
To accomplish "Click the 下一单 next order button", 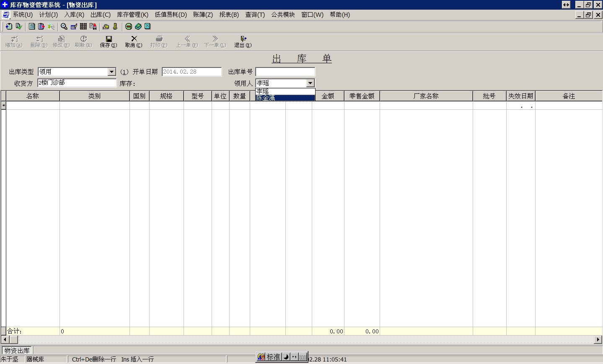I will click(x=215, y=41).
